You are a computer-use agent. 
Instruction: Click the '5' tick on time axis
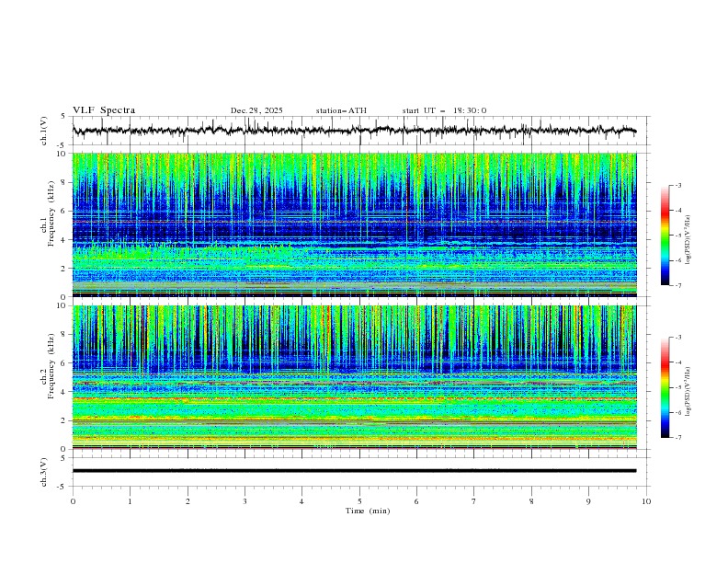tap(359, 501)
